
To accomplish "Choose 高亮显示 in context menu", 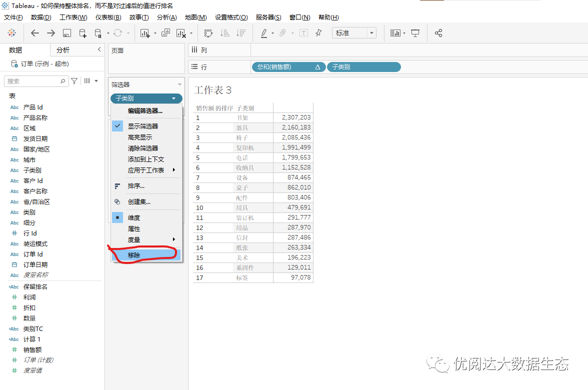I will pos(146,137).
